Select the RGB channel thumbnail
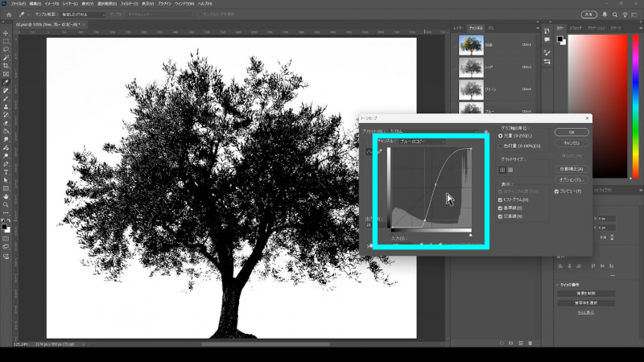644x362 pixels. pyautogui.click(x=471, y=45)
